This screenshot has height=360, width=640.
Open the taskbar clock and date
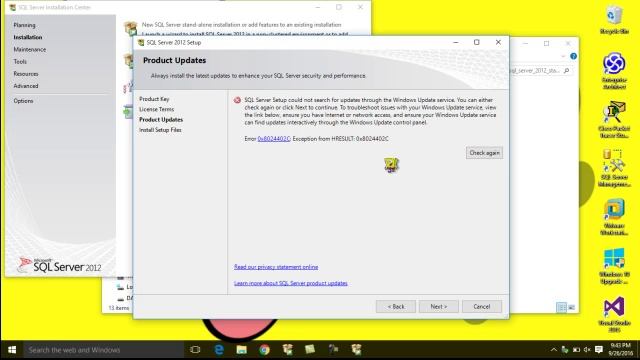[x=620, y=350]
